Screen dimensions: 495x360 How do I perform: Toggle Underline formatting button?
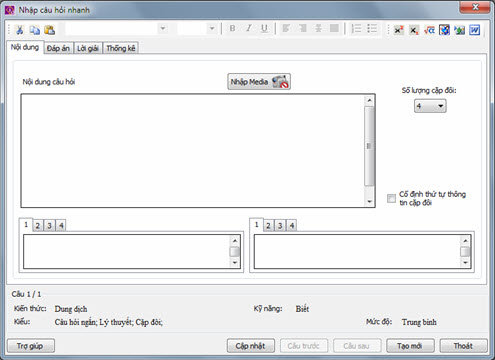264,29
